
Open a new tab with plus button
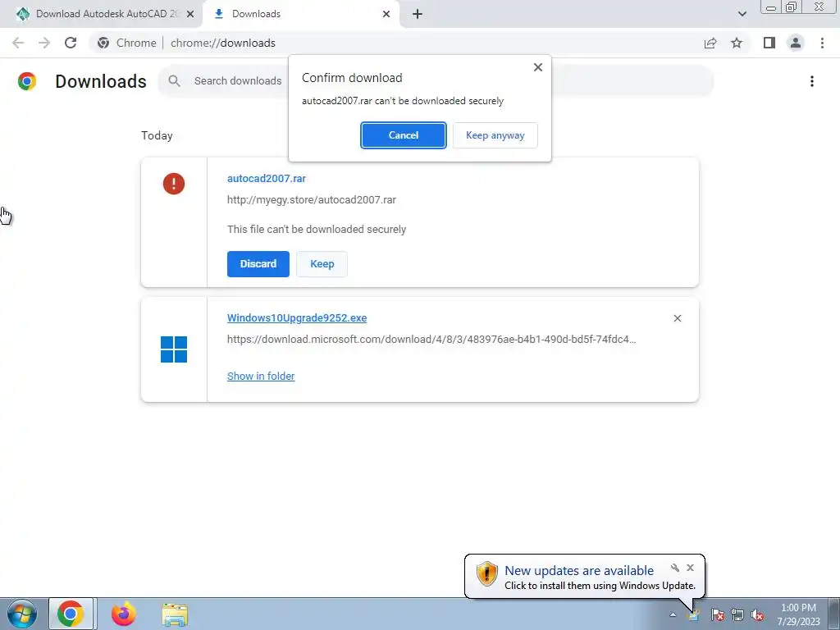pyautogui.click(x=418, y=14)
